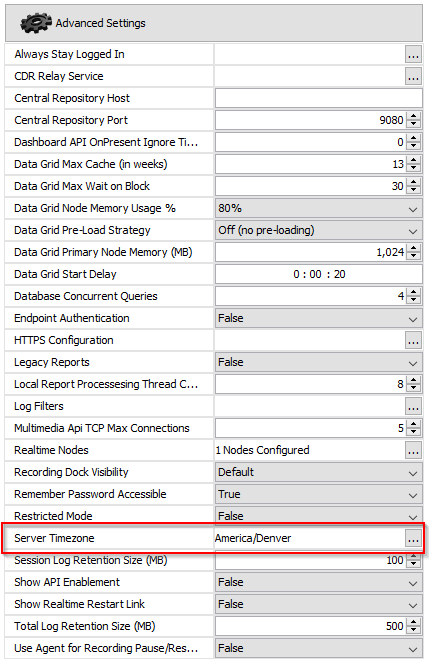Open Realtime Nodes ellipsis button
The image size is (429, 660).
(413, 450)
